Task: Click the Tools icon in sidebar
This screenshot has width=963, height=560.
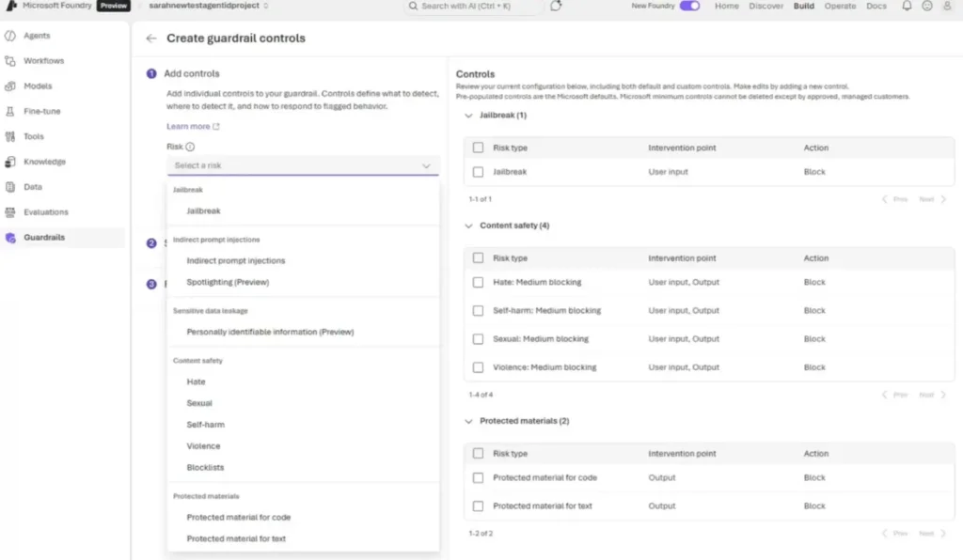Action: 9,137
